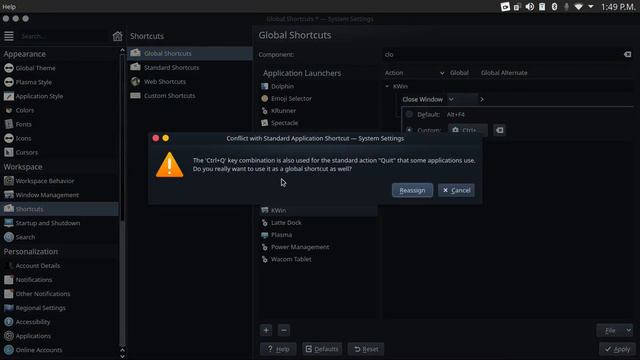Screen dimensions: 640x360
Task: Open the Wi-Fi network tray icon
Action: click(578, 7)
